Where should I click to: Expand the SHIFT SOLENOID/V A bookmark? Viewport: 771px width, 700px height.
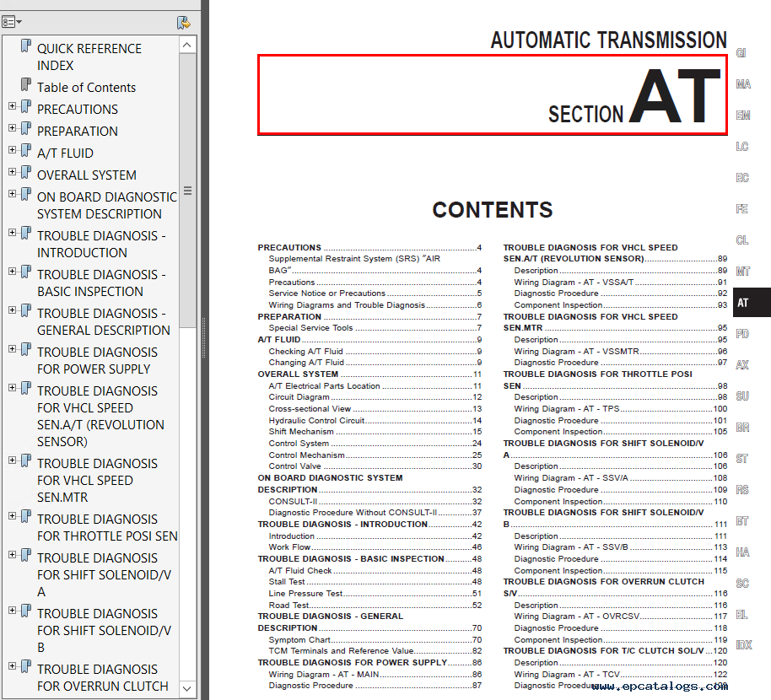coord(13,554)
